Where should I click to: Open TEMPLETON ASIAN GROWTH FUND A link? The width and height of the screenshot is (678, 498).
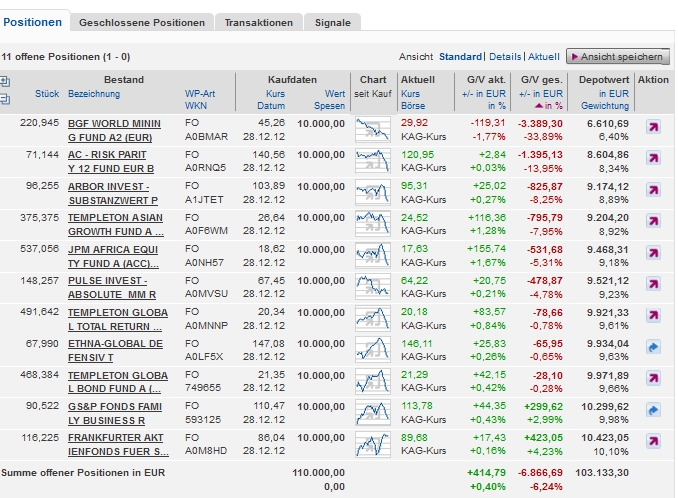[115, 225]
